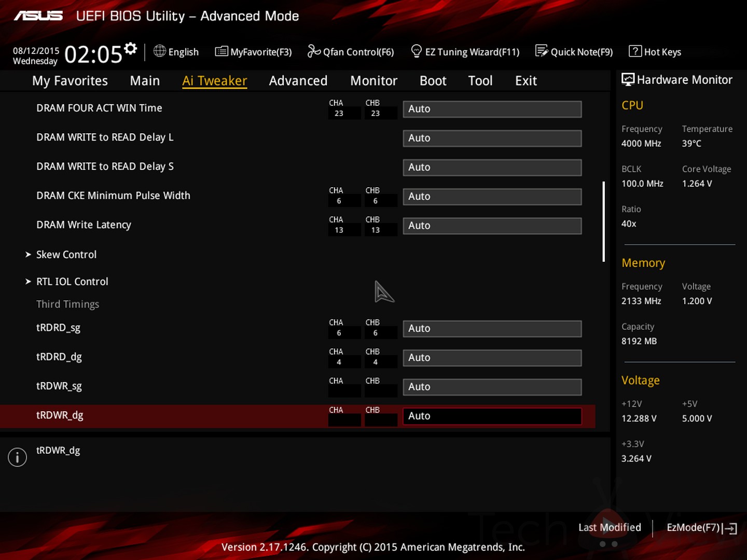Start EZ Tuning Wizard(F11)

point(472,52)
